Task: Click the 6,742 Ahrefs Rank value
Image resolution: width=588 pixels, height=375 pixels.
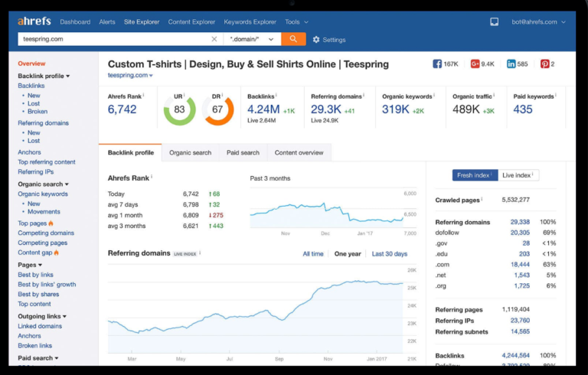Action: (122, 109)
